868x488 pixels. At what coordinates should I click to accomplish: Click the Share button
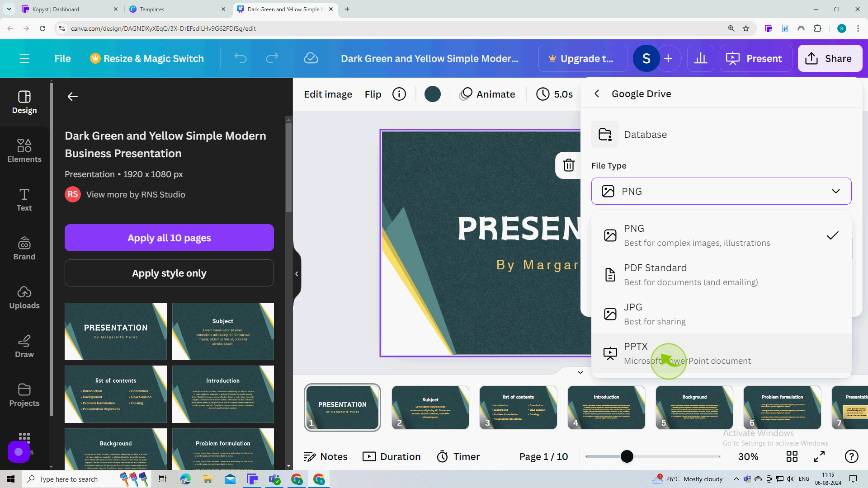[x=830, y=58]
